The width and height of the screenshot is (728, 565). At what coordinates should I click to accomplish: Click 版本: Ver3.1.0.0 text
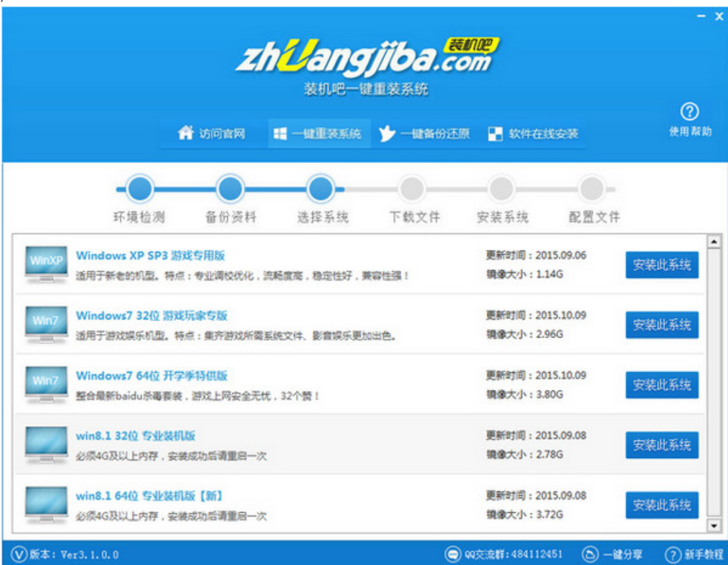[75, 554]
